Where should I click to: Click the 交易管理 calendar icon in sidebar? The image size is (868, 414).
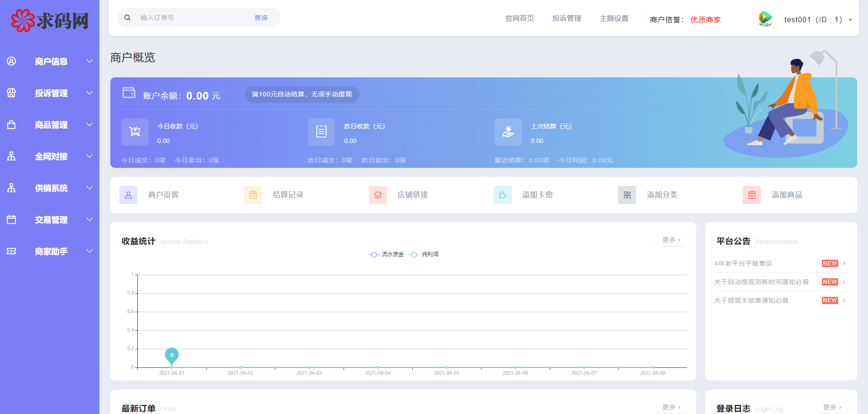click(x=11, y=219)
